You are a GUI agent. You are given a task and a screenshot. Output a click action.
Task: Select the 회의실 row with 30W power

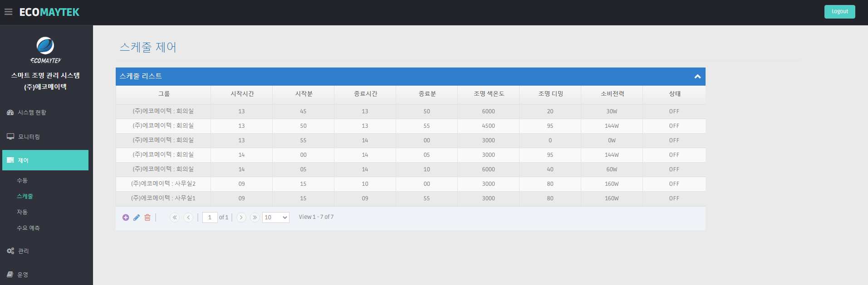click(411, 111)
